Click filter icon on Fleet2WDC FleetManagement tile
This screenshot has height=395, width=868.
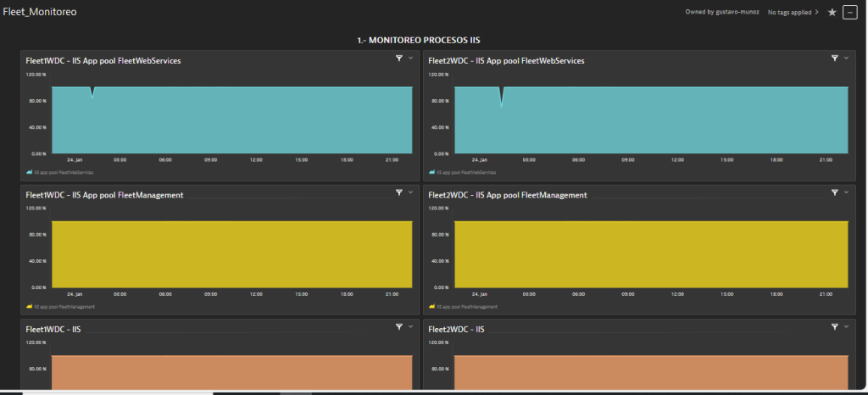point(835,192)
